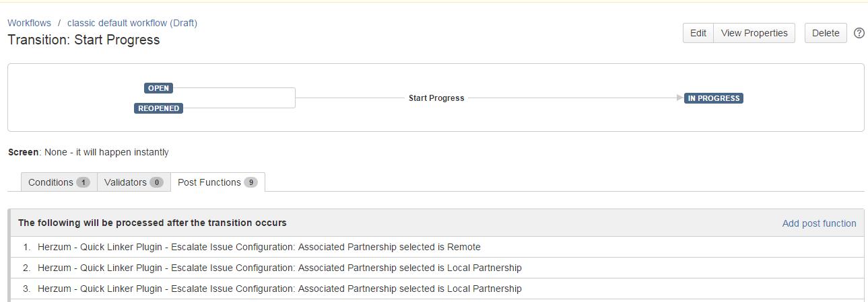Select the Post Functions tab
Image resolution: width=868 pixels, height=302 pixels.
pos(209,182)
